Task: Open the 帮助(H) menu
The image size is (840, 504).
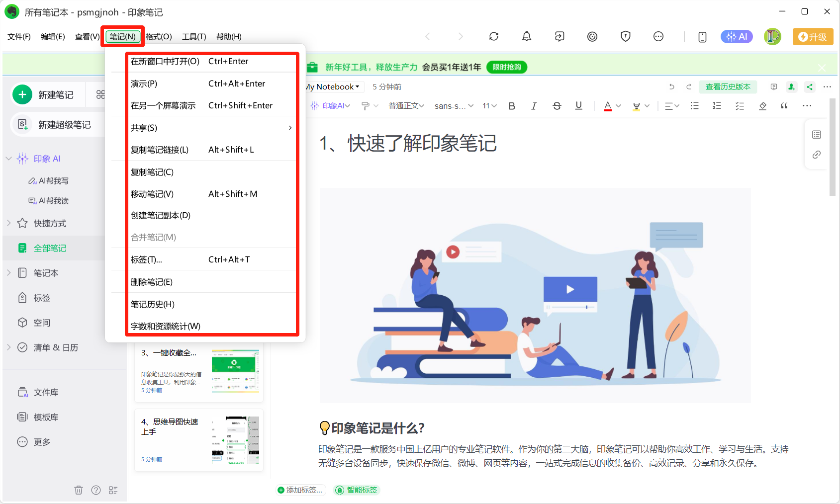Action: click(229, 37)
